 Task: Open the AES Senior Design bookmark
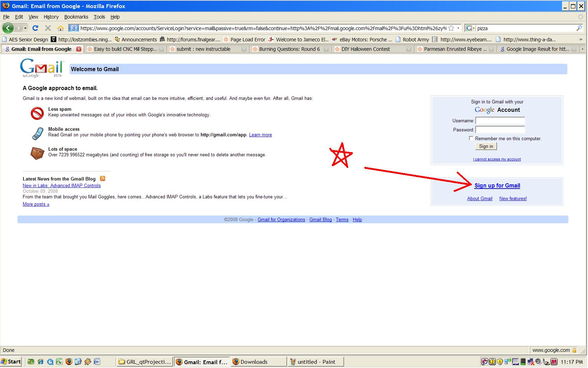coord(25,40)
